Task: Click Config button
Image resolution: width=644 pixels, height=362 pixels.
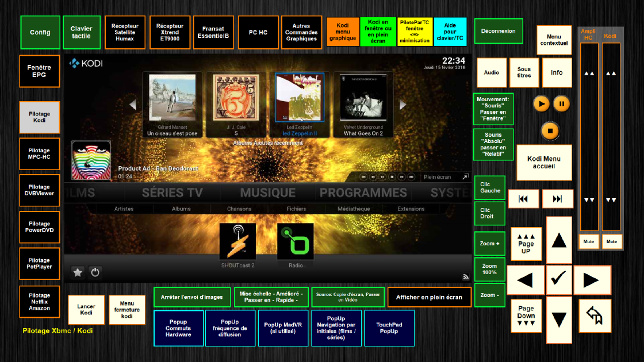Action: (x=40, y=32)
